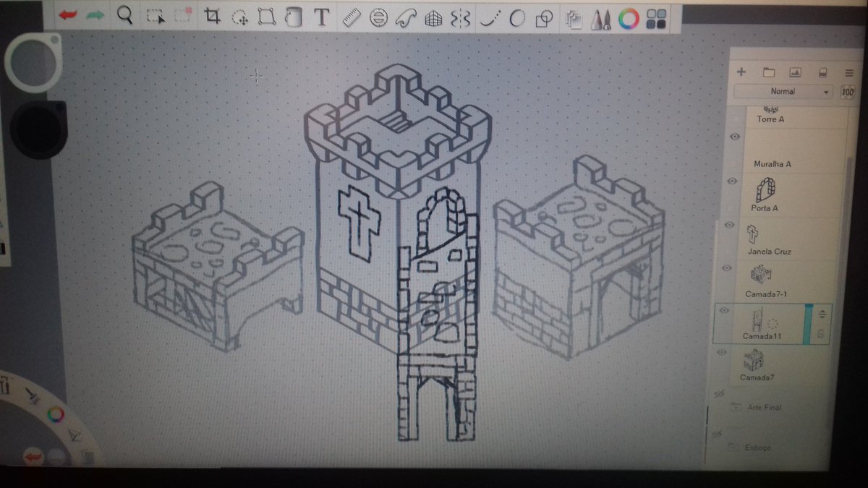
Task: Click the white brush puck
Action: click(33, 62)
